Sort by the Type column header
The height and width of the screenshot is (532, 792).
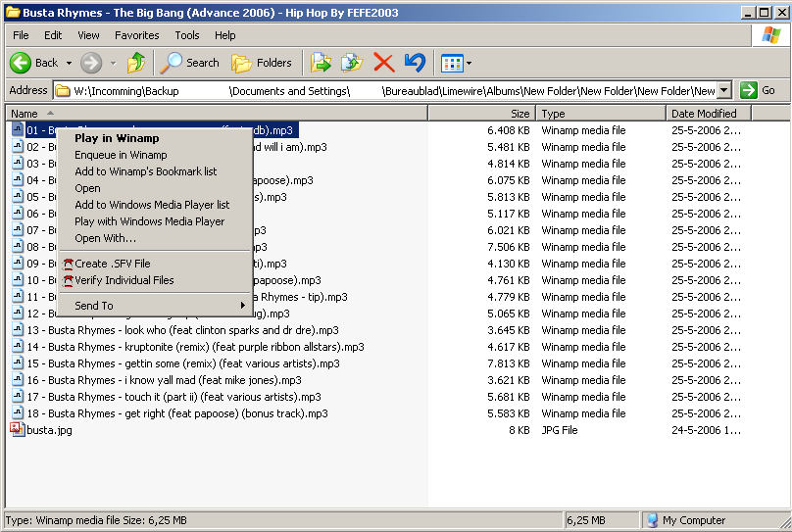click(601, 114)
